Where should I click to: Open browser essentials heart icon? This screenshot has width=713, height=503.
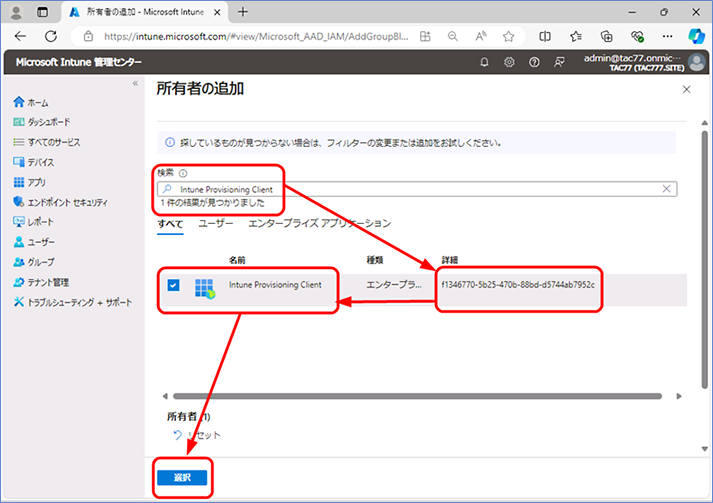click(637, 36)
